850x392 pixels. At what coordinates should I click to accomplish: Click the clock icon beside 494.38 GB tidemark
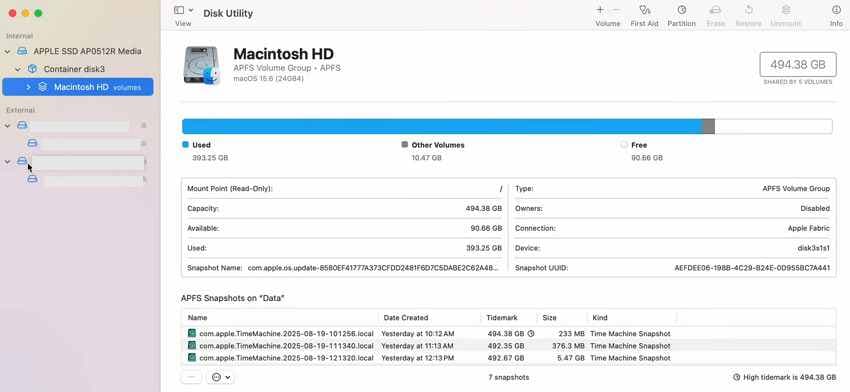[x=531, y=333]
